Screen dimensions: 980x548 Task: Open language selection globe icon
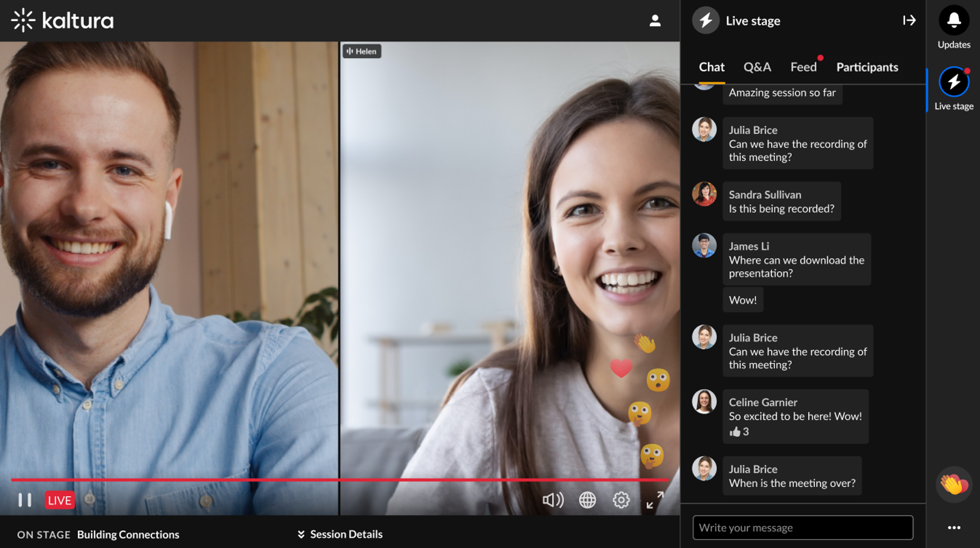tap(587, 500)
